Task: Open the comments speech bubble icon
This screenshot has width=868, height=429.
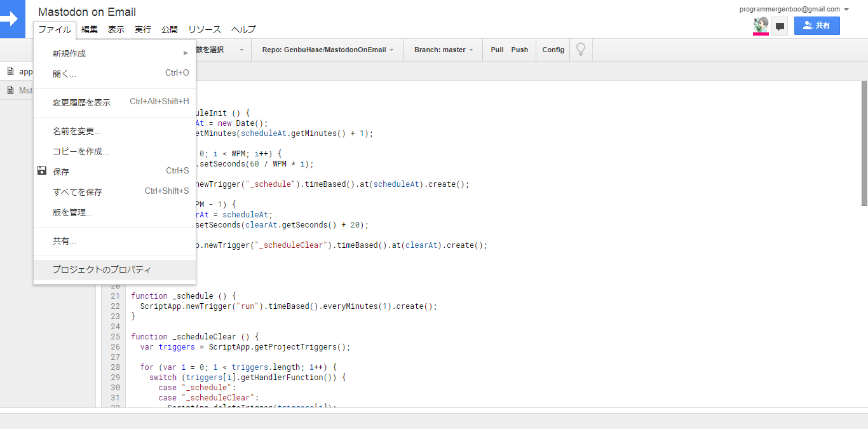Action: pyautogui.click(x=780, y=26)
